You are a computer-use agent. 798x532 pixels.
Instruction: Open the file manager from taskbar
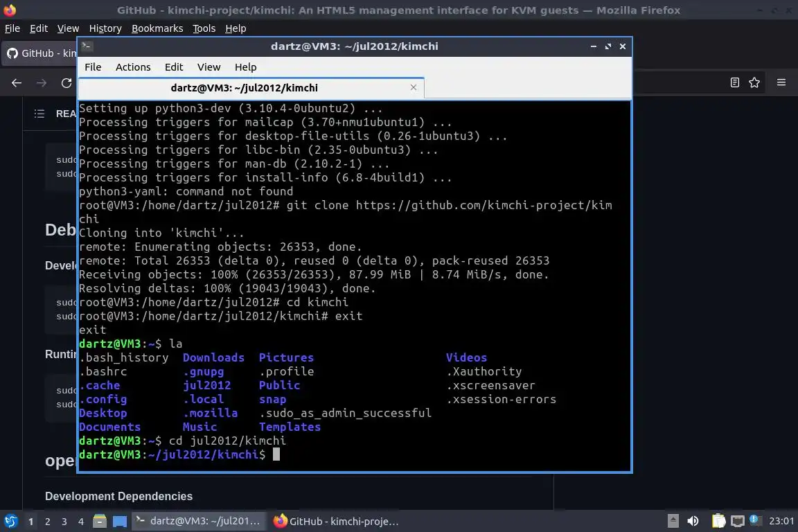pyautogui.click(x=100, y=522)
